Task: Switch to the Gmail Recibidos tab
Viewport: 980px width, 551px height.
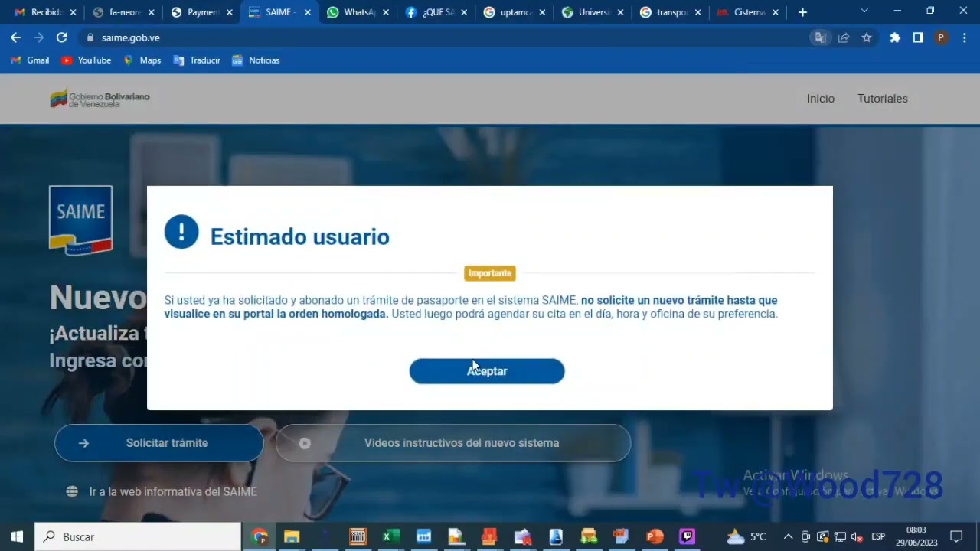Action: (x=46, y=12)
